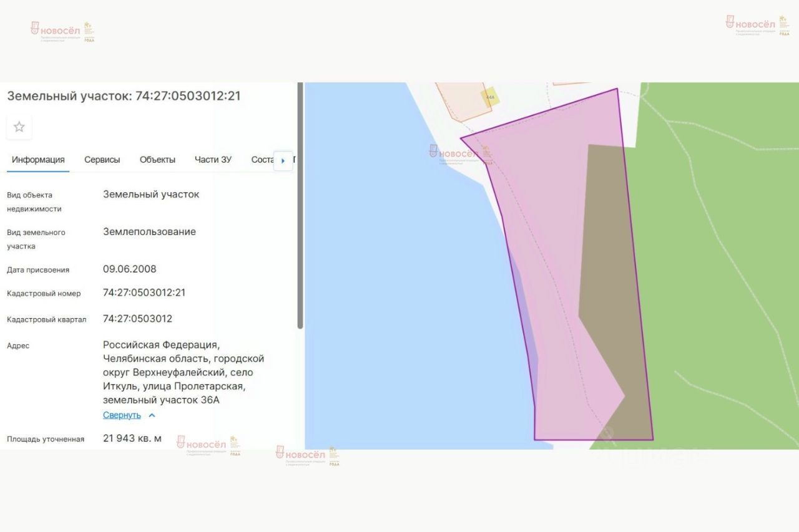Image resolution: width=799 pixels, height=532 pixels.
Task: Open the partially visible Состав tab
Action: [x=262, y=160]
